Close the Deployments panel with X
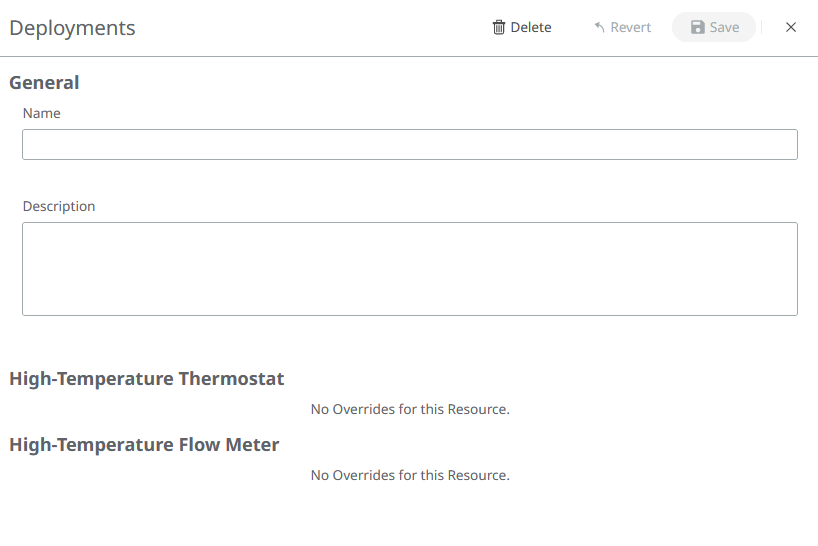 coord(791,28)
